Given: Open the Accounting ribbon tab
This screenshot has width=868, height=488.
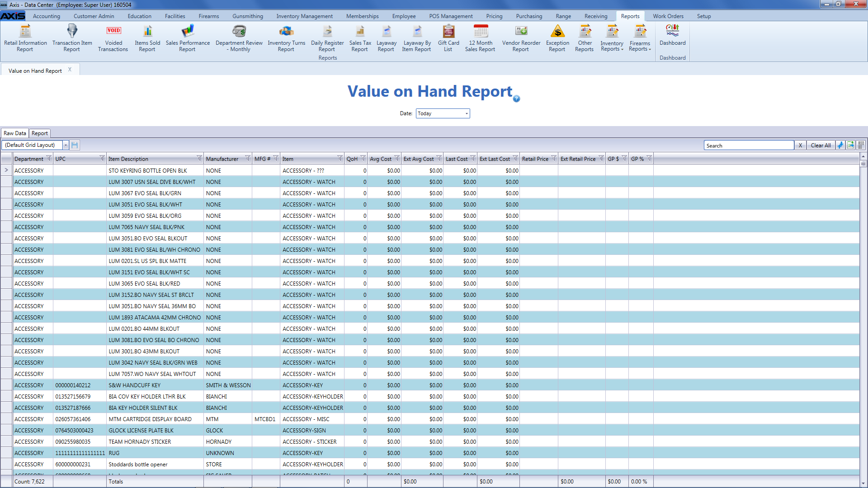Looking at the screenshot, I should (47, 16).
